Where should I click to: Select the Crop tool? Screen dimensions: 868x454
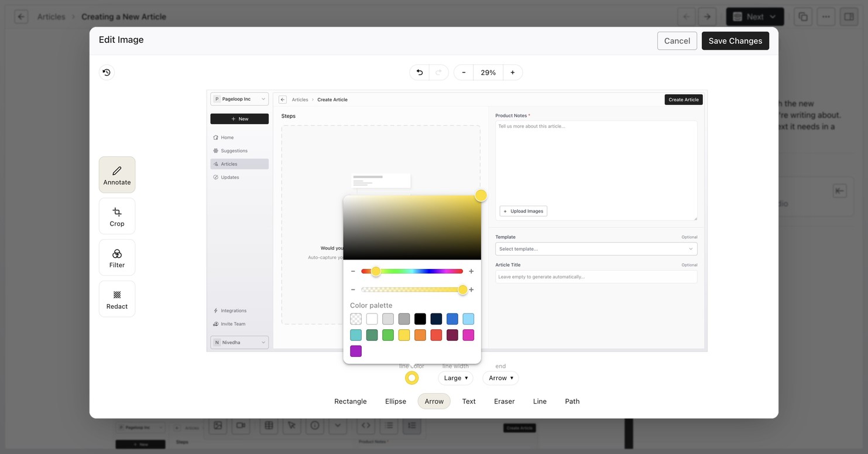117,216
